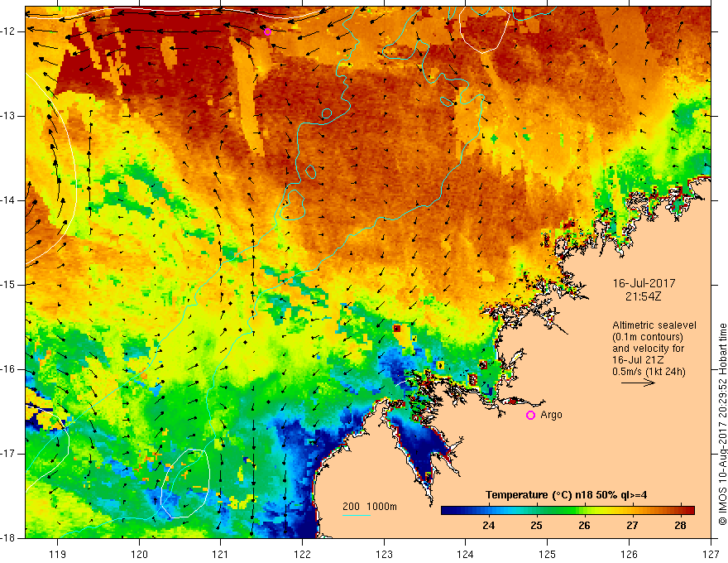Click longitude axis label '124'
728x563 pixels.
click(x=466, y=554)
